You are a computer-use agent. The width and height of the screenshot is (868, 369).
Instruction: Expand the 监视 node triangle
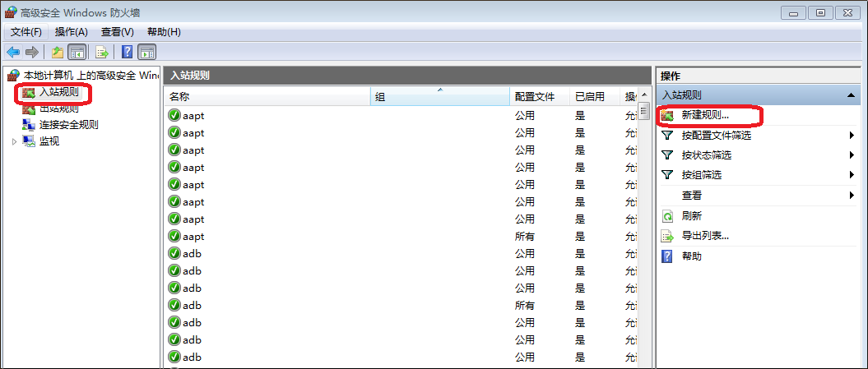(x=14, y=141)
